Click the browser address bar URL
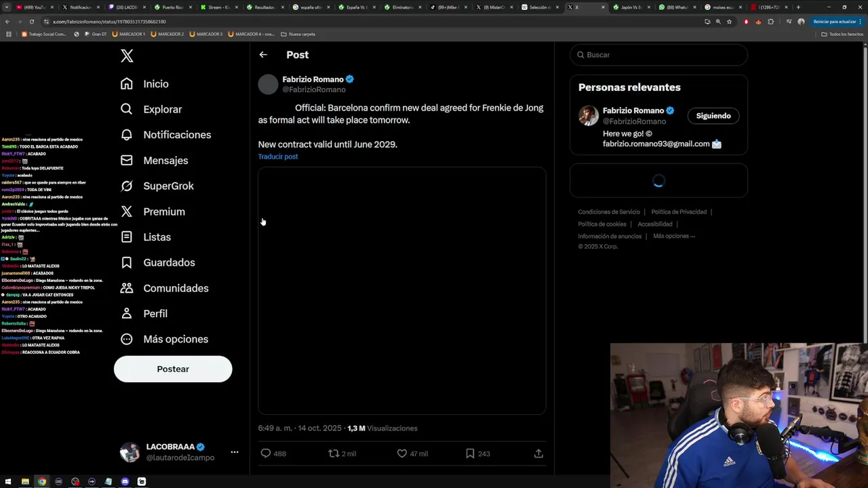Image resolution: width=868 pixels, height=488 pixels. pos(109,22)
